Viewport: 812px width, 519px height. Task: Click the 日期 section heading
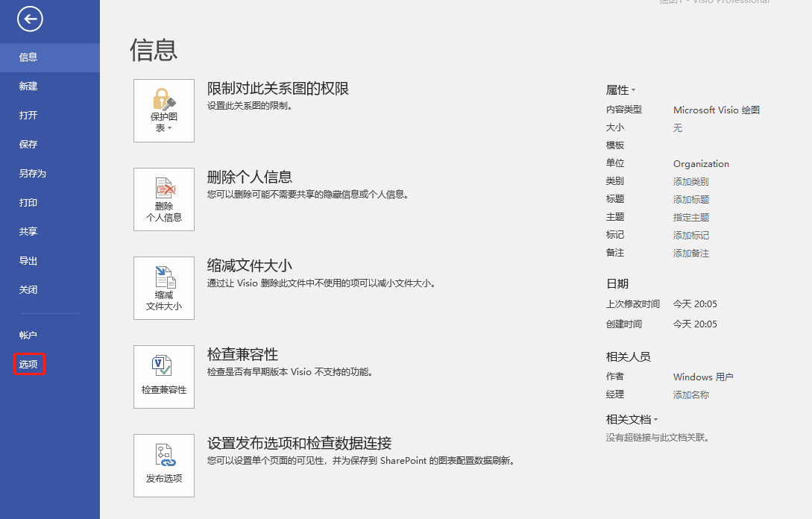617,284
